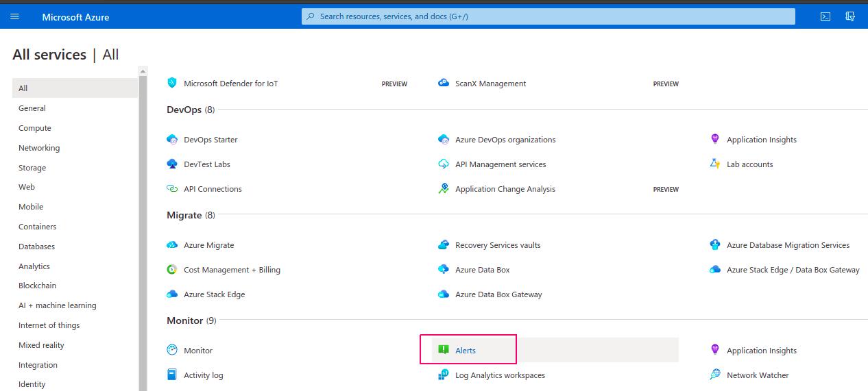Select the All category in sidebar
The height and width of the screenshot is (391, 868).
(75, 88)
